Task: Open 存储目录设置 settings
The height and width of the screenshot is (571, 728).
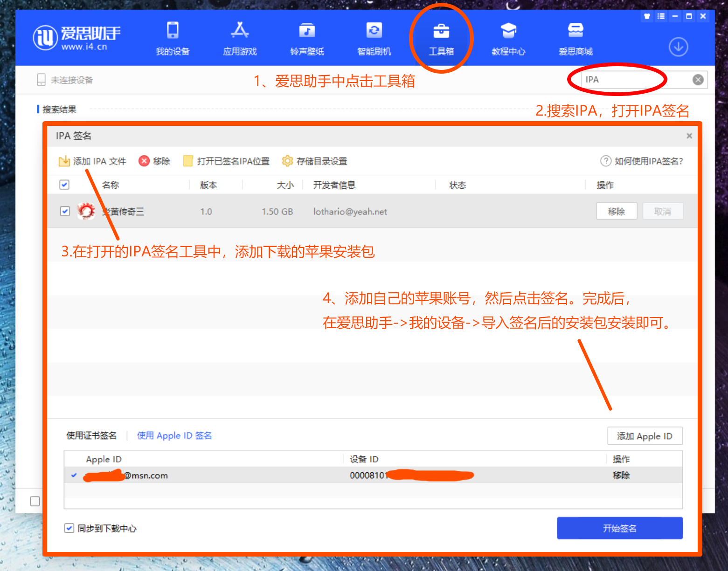Action: tap(315, 161)
